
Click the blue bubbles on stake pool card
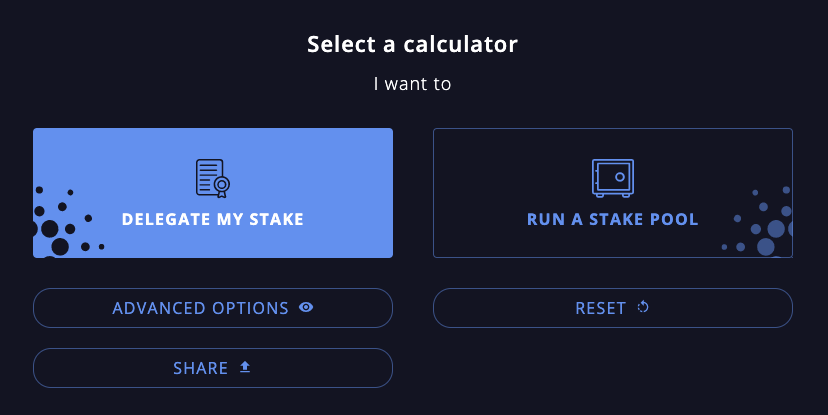tap(768, 230)
